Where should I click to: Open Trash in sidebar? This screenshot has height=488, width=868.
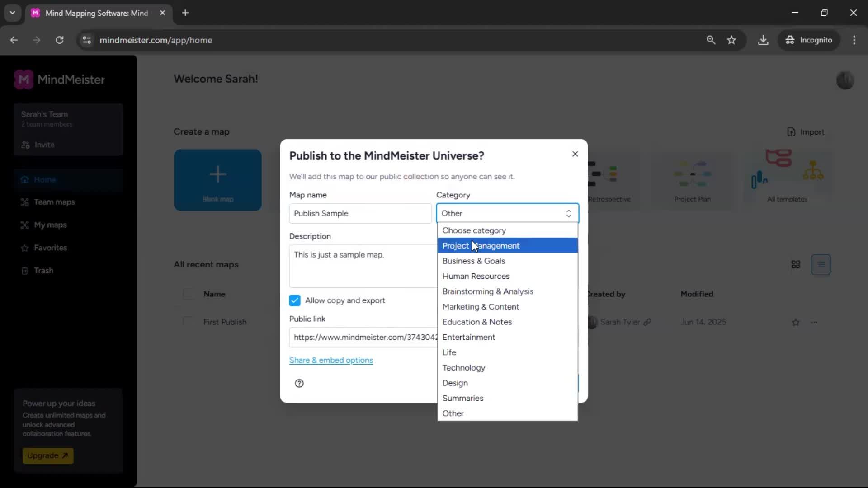point(43,271)
